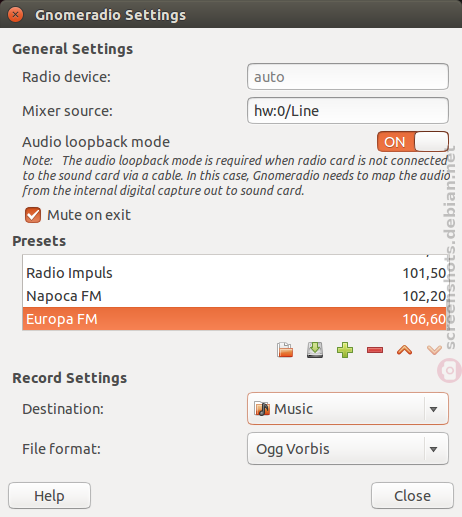Remove selected preset with red minus
Viewport: 462px width, 517px height.
click(375, 350)
